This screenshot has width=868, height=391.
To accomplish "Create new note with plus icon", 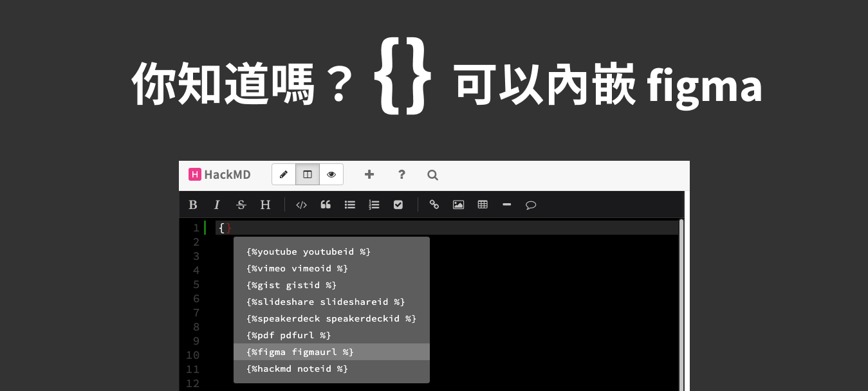I will 369,174.
